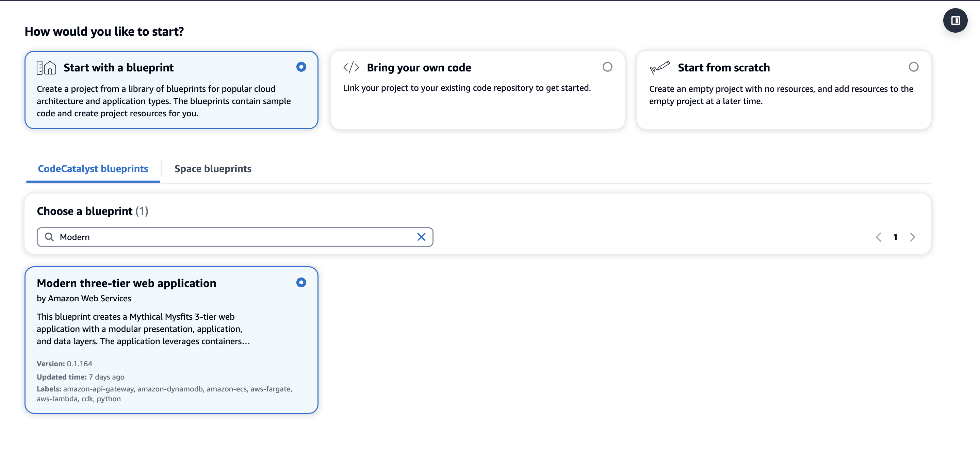980x453 pixels.
Task: Select the Modern three-tier web application radio button
Action: click(301, 282)
